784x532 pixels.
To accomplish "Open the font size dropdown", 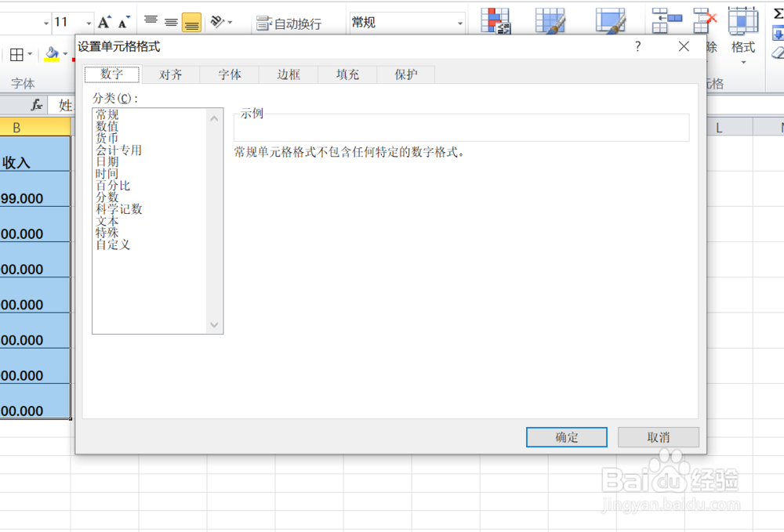I will click(x=89, y=23).
